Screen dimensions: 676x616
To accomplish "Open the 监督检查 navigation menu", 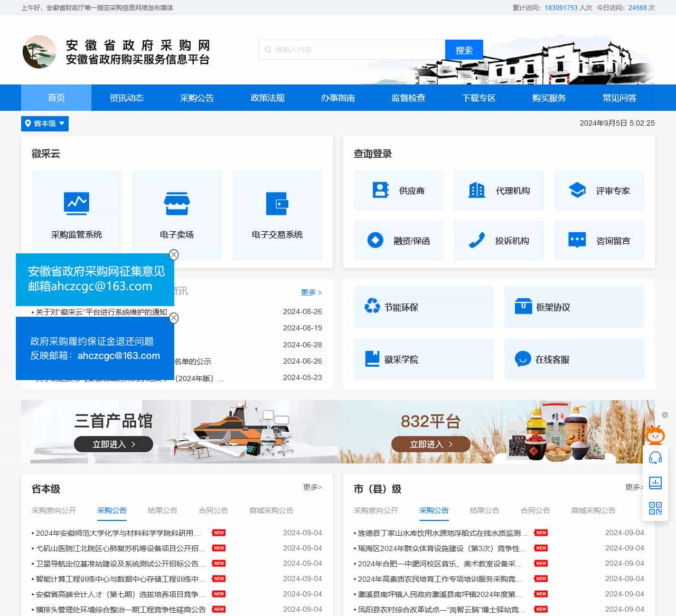I will tap(408, 98).
